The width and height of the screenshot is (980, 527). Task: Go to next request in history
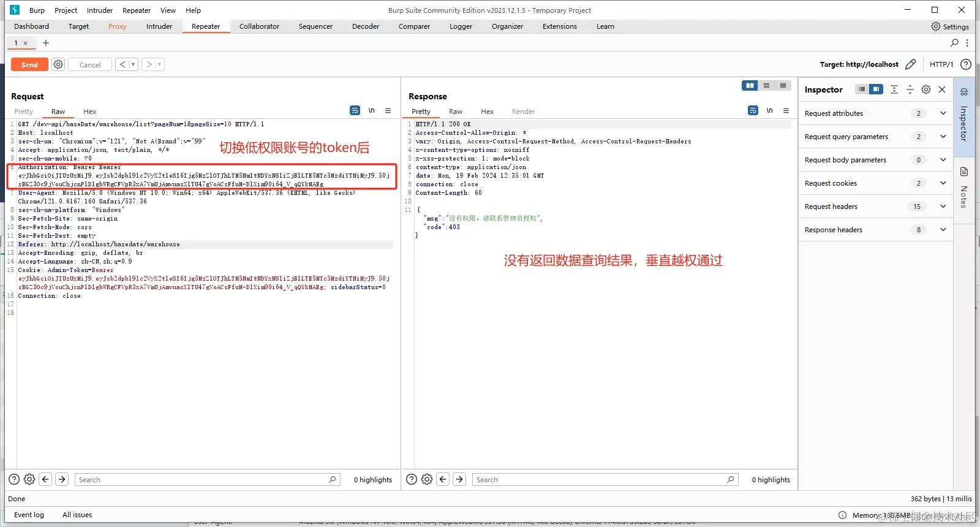(149, 64)
